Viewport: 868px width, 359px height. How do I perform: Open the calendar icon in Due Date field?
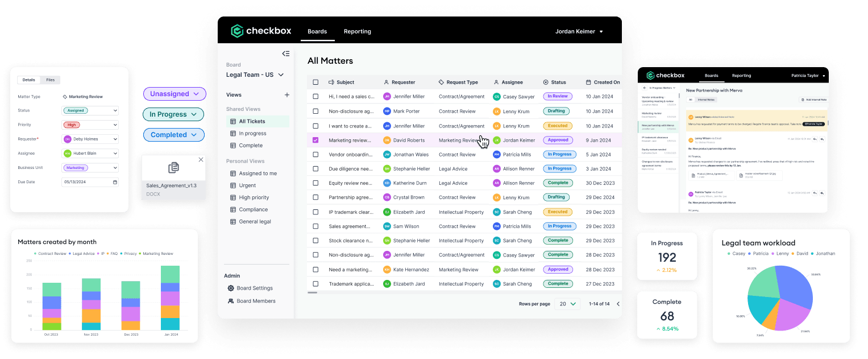coord(115,182)
